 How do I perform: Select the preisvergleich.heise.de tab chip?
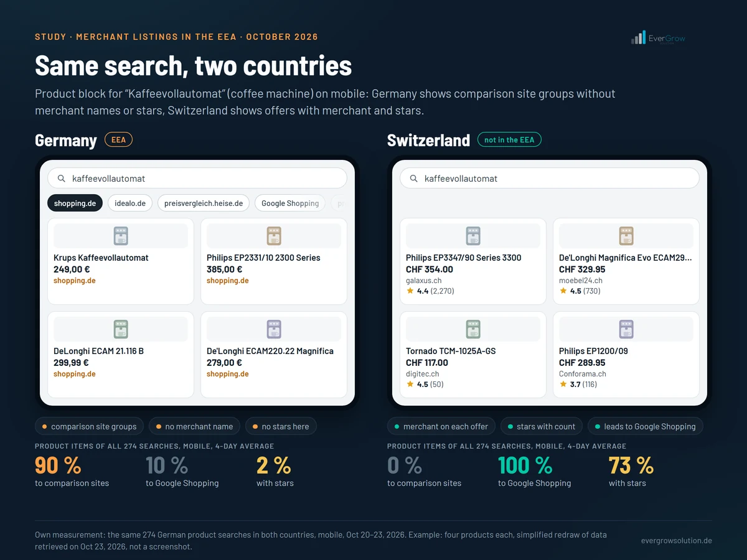(204, 203)
